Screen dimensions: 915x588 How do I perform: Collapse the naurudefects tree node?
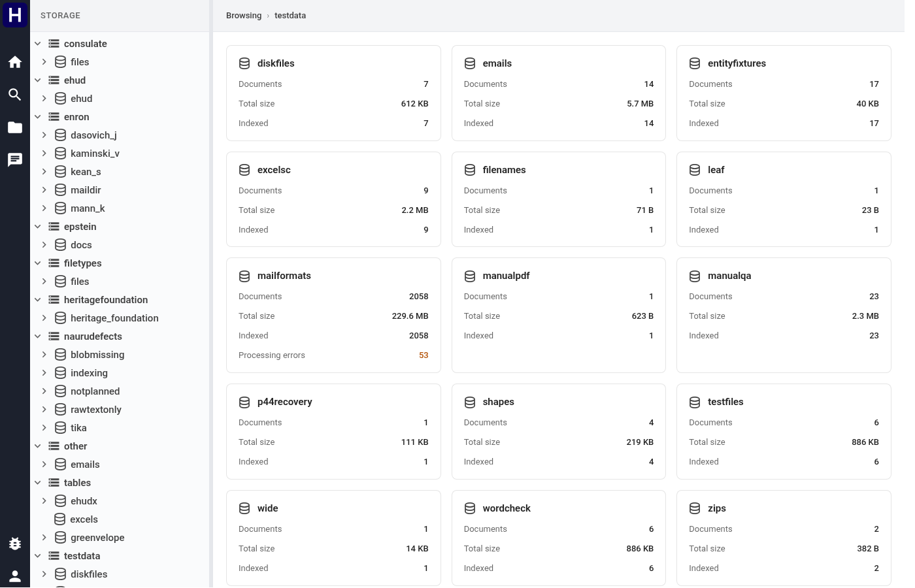click(x=38, y=336)
